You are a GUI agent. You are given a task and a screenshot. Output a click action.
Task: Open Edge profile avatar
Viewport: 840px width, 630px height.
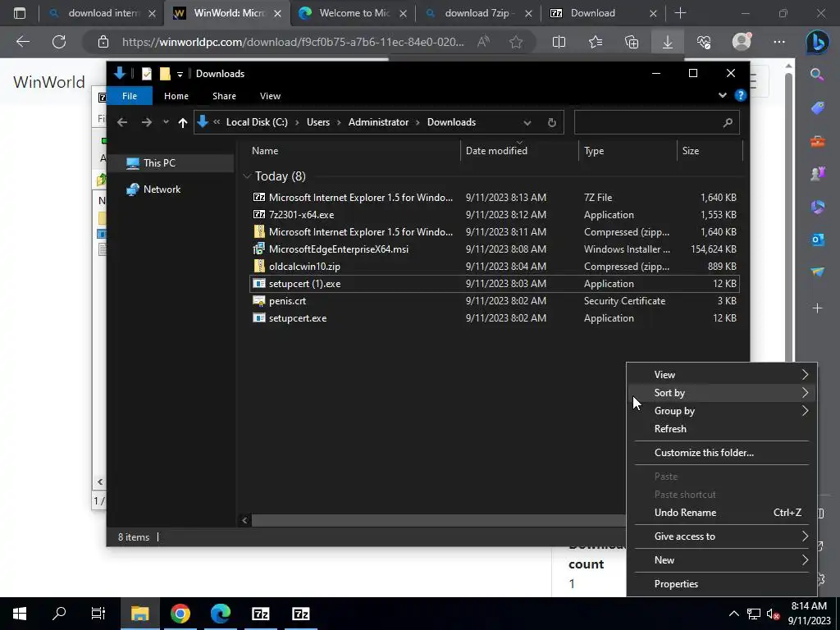tap(742, 42)
